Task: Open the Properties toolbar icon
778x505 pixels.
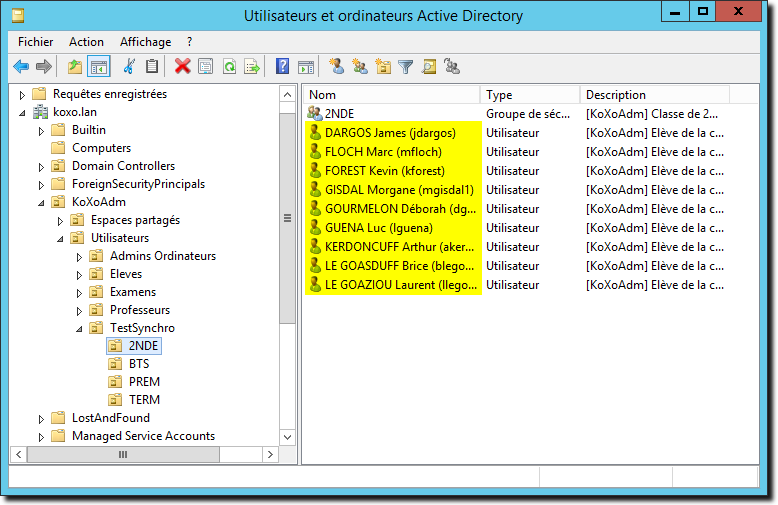Action: (205, 66)
